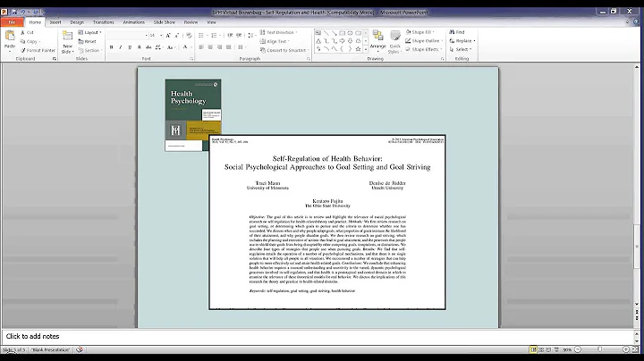Select the Rectangle shape in gallery
The width and height of the screenshot is (644, 361).
coord(342,33)
